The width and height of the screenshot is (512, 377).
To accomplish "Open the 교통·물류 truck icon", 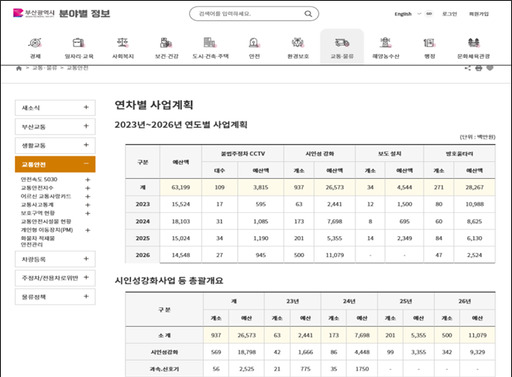I will [342, 43].
